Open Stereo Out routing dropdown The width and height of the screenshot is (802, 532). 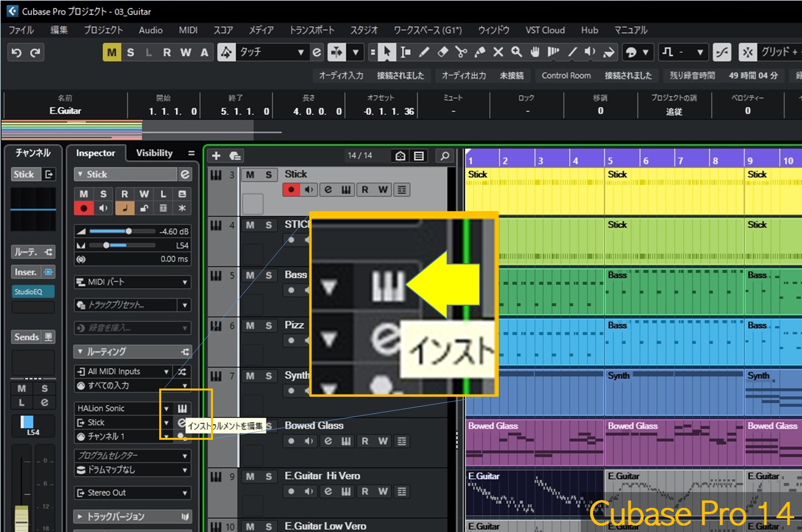pos(132,493)
